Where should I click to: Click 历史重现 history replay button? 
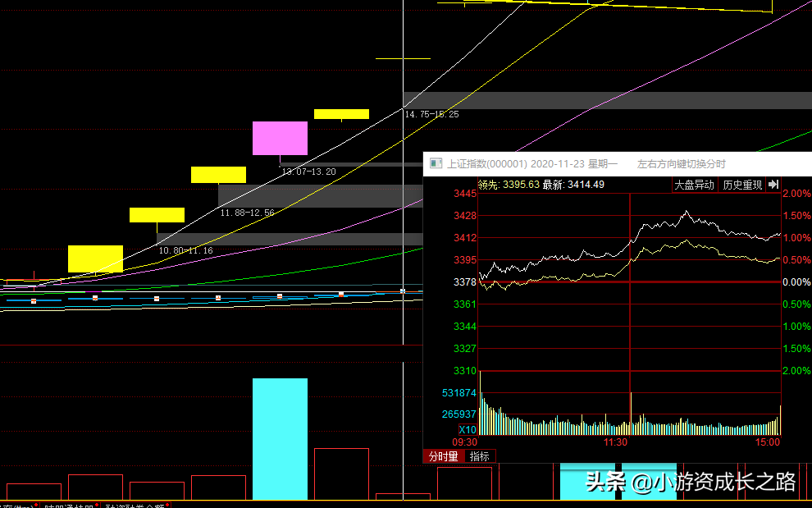(742, 185)
